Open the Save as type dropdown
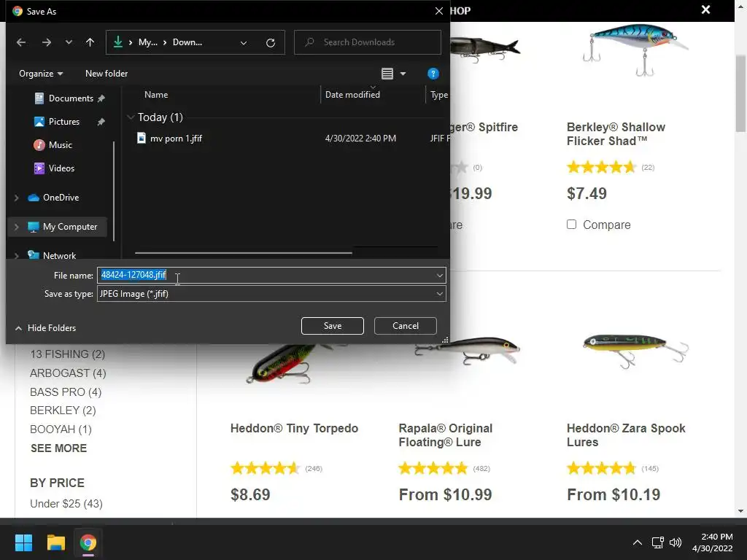747x560 pixels. click(x=271, y=294)
